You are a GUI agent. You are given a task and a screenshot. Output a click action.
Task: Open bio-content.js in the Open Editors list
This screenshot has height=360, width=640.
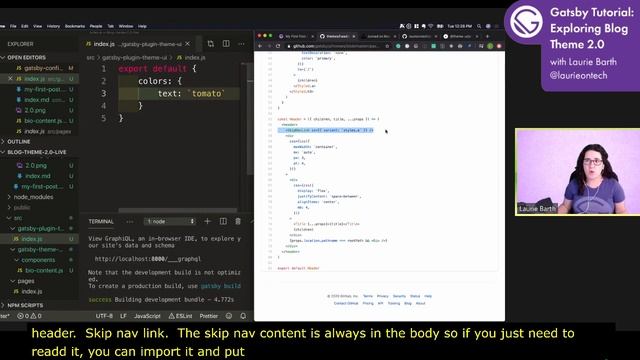tap(44, 121)
